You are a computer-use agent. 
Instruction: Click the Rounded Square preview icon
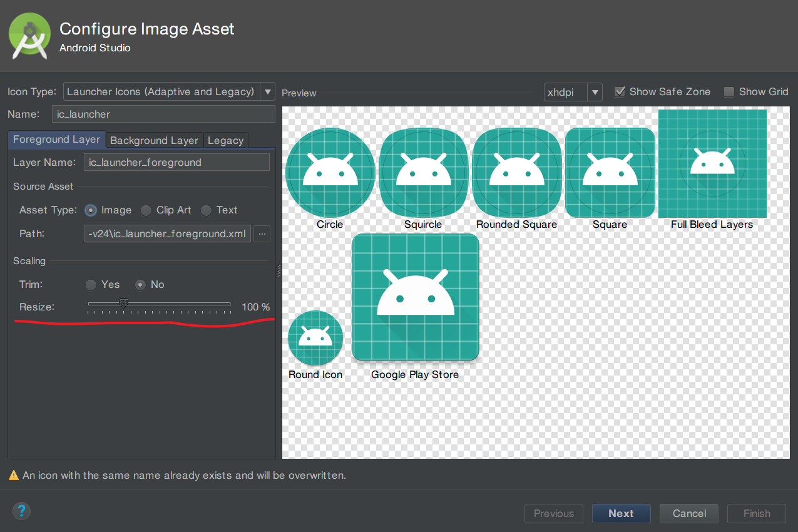(516, 172)
